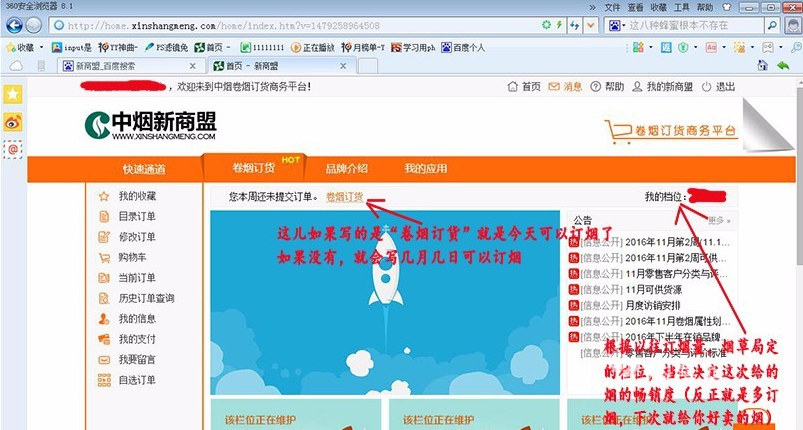Open the 帮助 menu in the title bar
803x430 pixels.
tap(705, 7)
